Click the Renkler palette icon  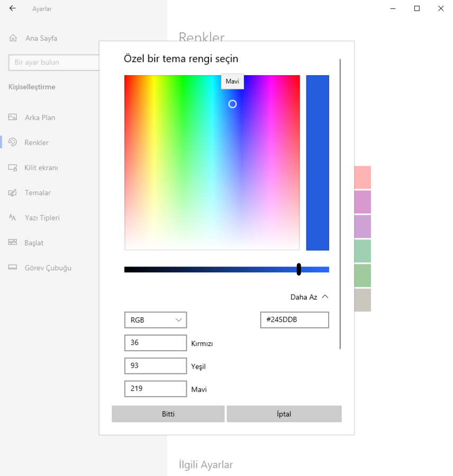pyautogui.click(x=13, y=142)
